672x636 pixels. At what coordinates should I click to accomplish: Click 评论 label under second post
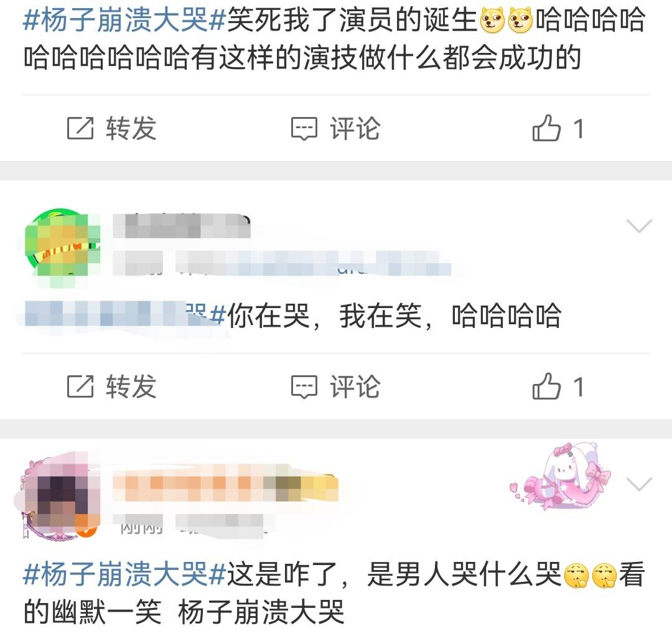click(x=355, y=386)
